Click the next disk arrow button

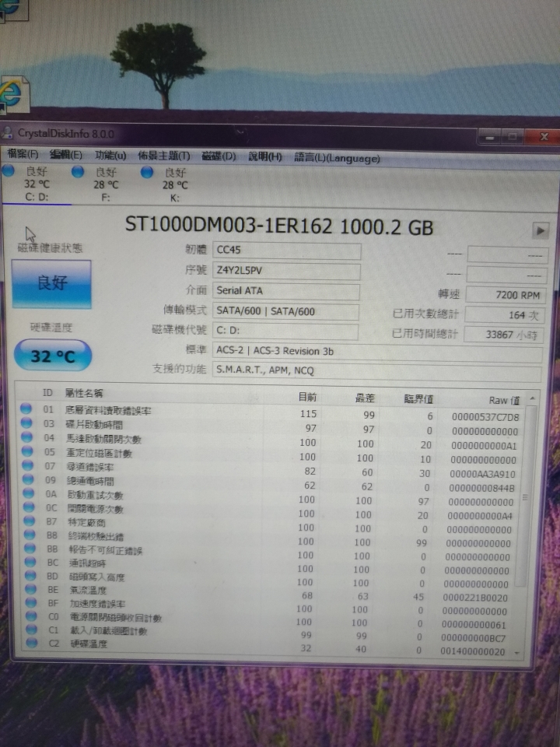pyautogui.click(x=540, y=231)
